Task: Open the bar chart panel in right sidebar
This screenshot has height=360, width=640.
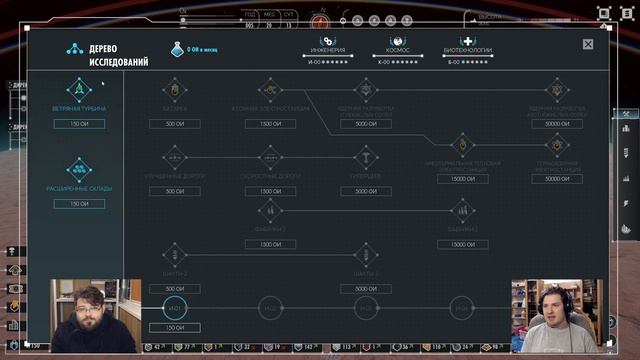Action: [x=626, y=178]
